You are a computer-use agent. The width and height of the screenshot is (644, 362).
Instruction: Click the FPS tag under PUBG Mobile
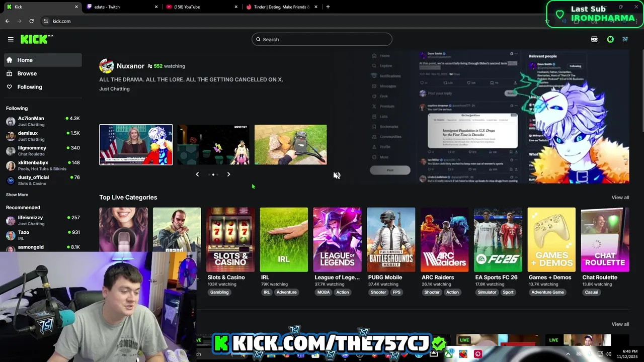point(397,292)
